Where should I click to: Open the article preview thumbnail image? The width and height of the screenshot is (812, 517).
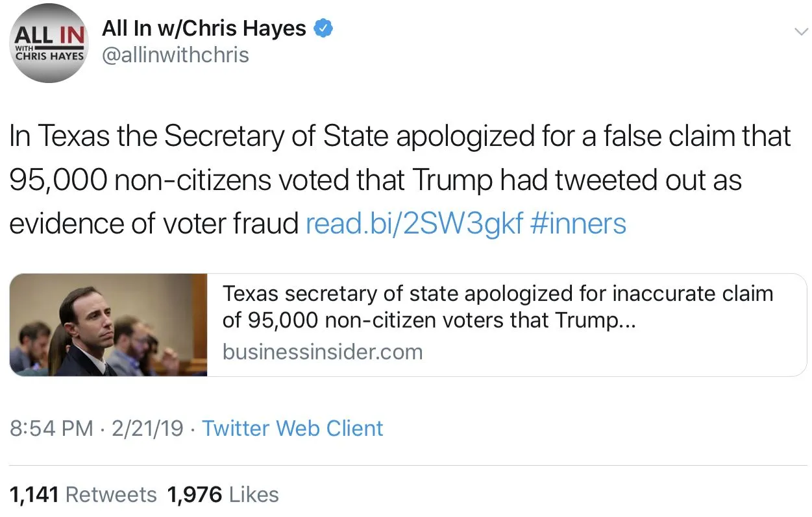[108, 325]
